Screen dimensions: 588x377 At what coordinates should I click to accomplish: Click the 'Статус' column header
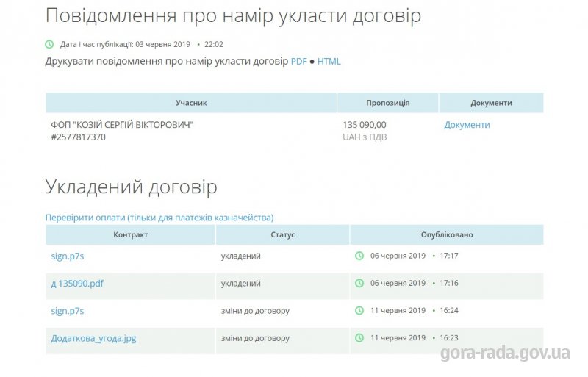click(283, 235)
